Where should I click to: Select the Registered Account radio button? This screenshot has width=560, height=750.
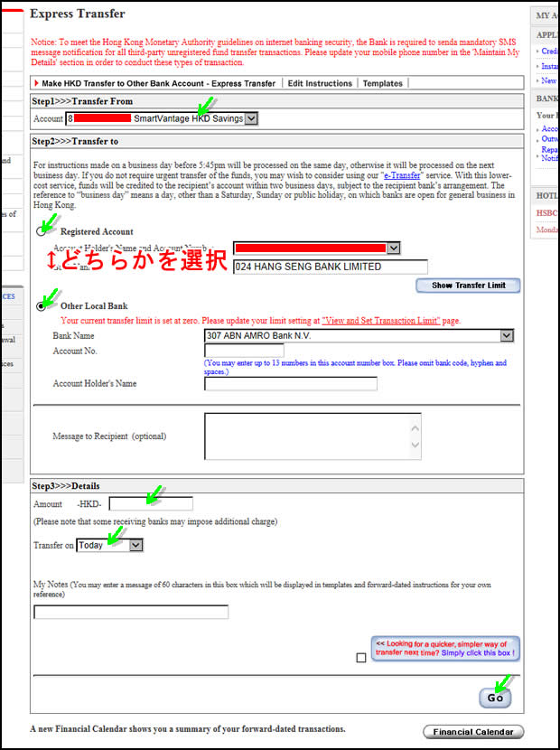[x=42, y=231]
